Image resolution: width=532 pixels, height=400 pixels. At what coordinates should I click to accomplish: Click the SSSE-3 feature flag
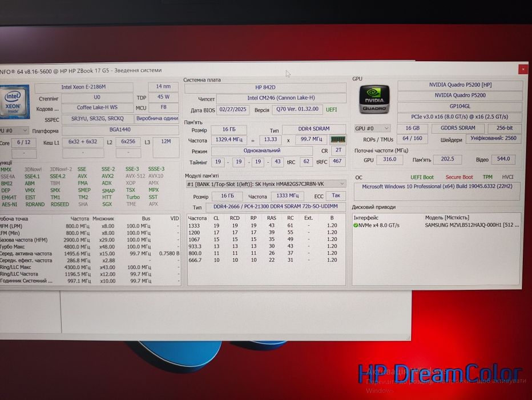156,169
